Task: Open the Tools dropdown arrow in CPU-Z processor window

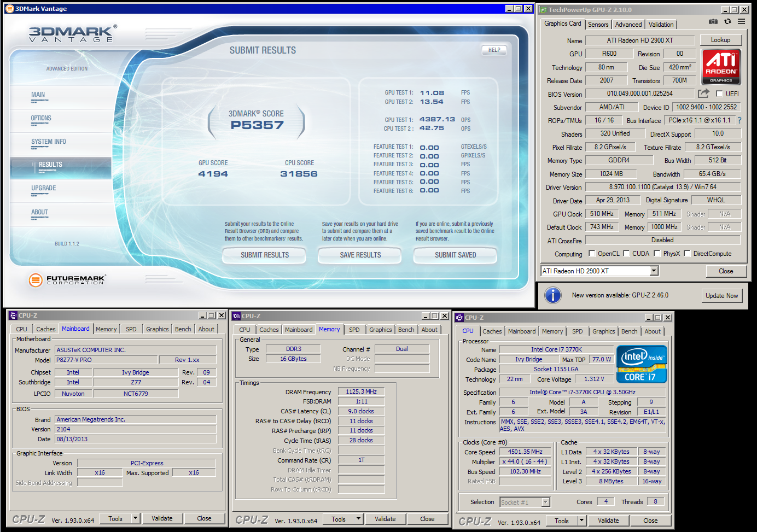Action: point(581,521)
